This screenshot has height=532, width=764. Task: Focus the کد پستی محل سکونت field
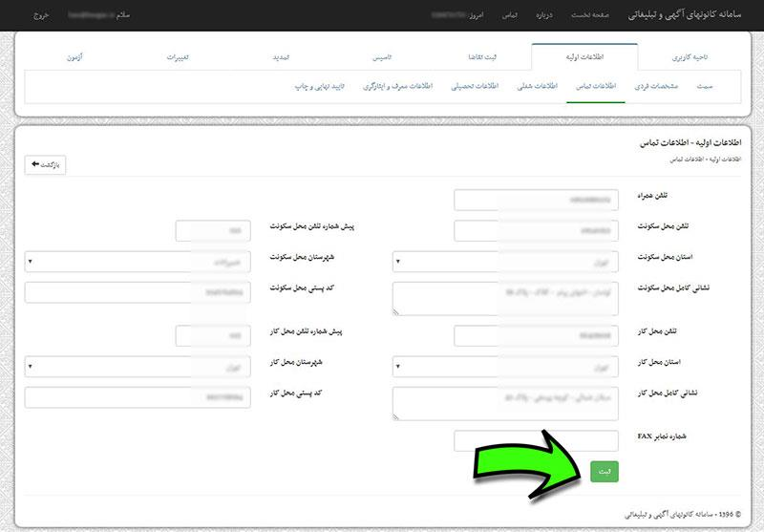pos(138,292)
